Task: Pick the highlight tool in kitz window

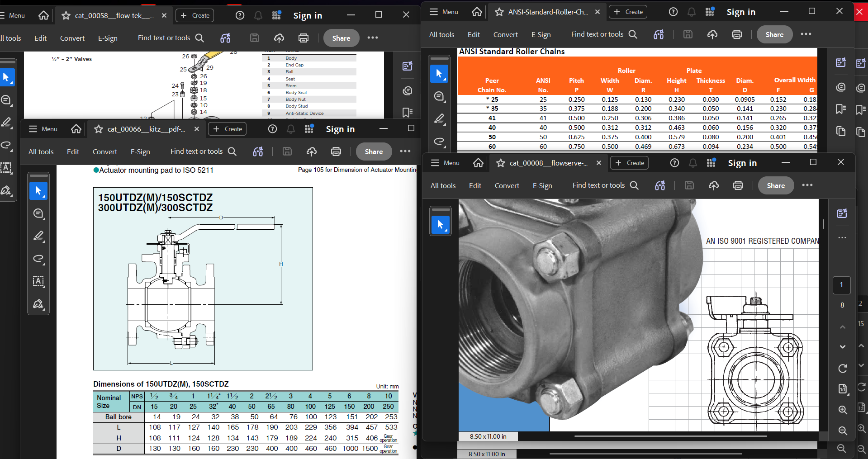Action: point(38,236)
